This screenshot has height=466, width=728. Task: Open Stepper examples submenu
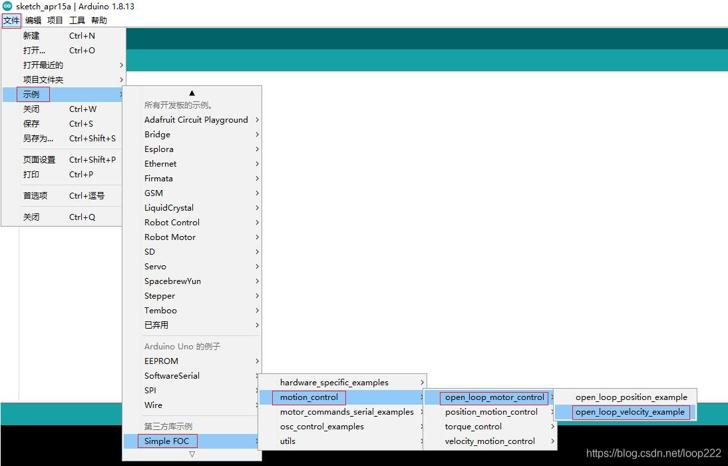[x=192, y=296]
